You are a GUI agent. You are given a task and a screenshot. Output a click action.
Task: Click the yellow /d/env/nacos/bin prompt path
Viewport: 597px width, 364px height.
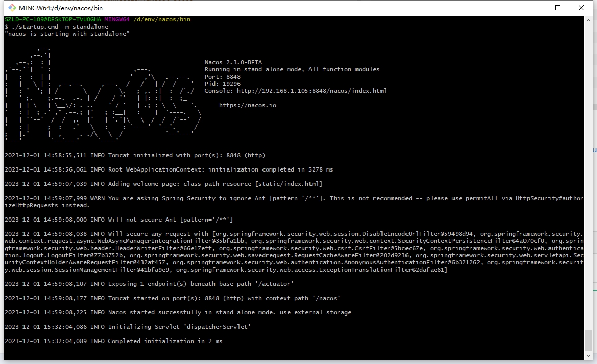tap(162, 19)
